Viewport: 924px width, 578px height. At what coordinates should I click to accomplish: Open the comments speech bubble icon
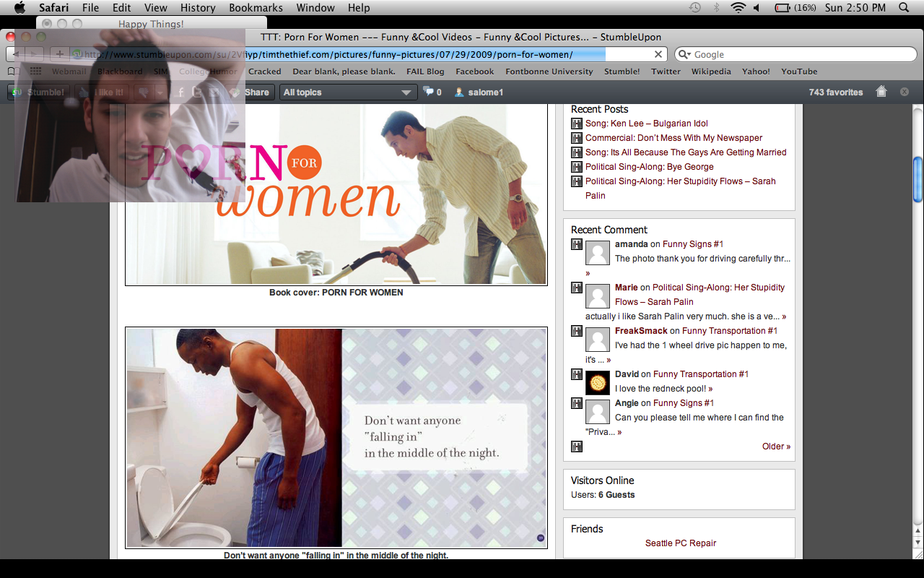pos(429,92)
